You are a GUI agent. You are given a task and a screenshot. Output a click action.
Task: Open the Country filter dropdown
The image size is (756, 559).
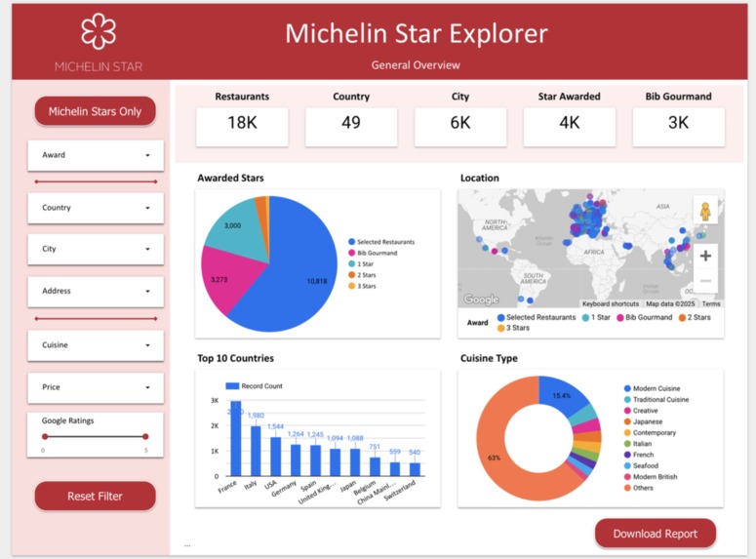[x=96, y=208]
